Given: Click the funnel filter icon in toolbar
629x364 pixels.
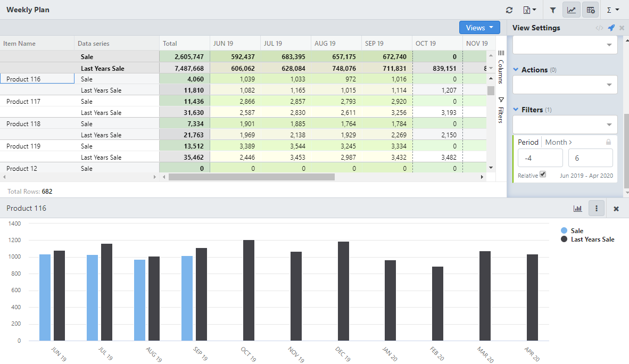Looking at the screenshot, I should [x=553, y=10].
